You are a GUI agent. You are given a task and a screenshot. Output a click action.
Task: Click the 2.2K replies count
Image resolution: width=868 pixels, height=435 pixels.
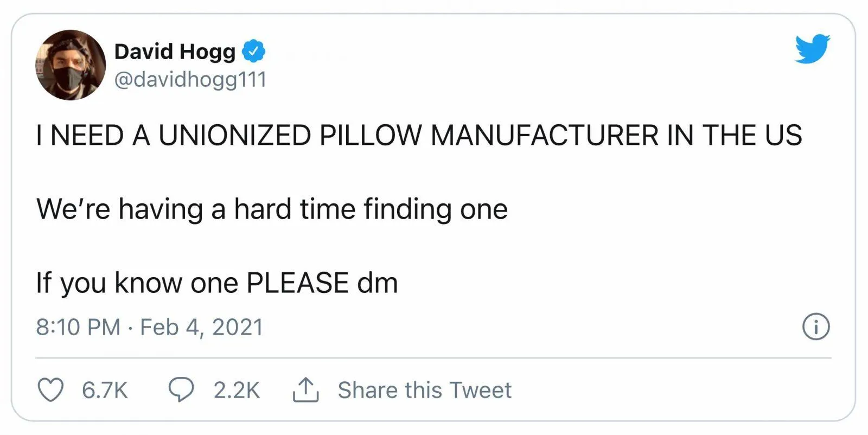coord(237,390)
